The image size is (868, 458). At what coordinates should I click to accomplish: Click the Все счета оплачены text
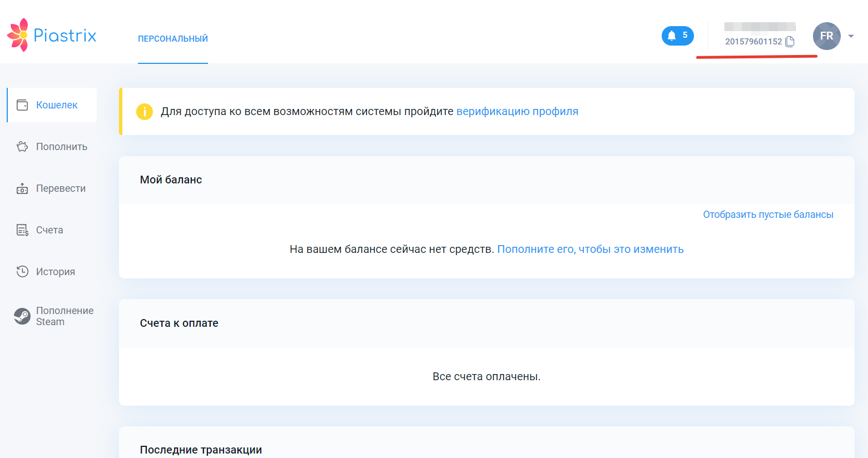[x=487, y=376]
